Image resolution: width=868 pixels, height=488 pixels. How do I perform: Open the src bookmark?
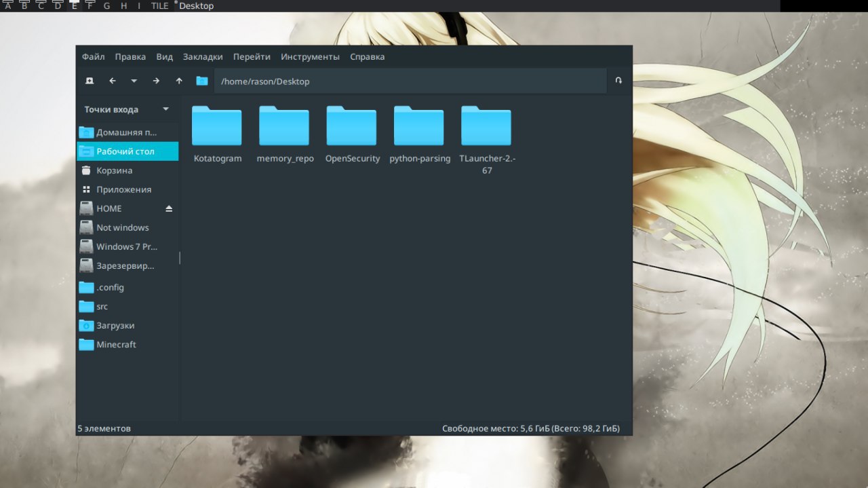(x=127, y=306)
